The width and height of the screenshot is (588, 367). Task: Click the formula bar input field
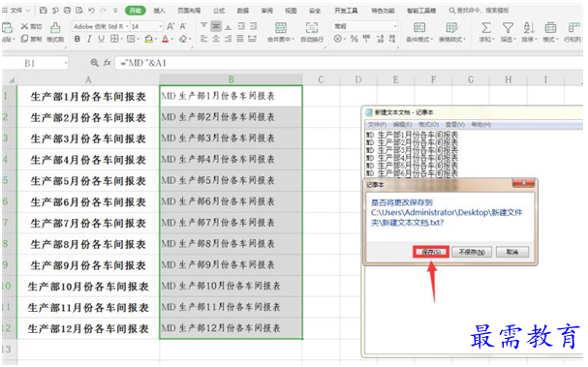pyautogui.click(x=349, y=63)
